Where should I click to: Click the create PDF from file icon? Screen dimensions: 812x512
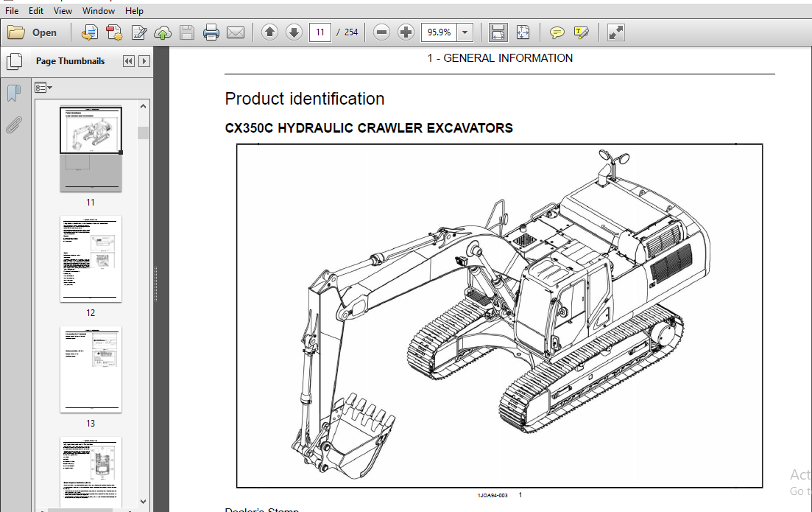(x=90, y=32)
